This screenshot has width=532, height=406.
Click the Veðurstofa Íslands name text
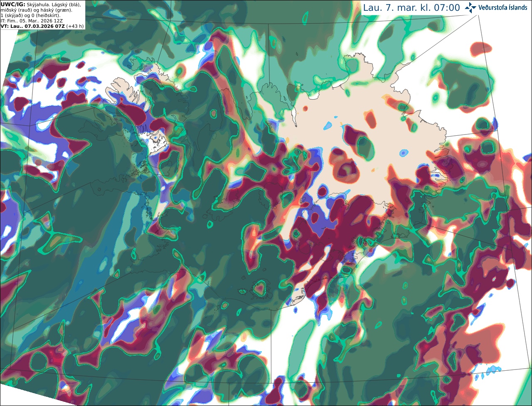[503, 7]
